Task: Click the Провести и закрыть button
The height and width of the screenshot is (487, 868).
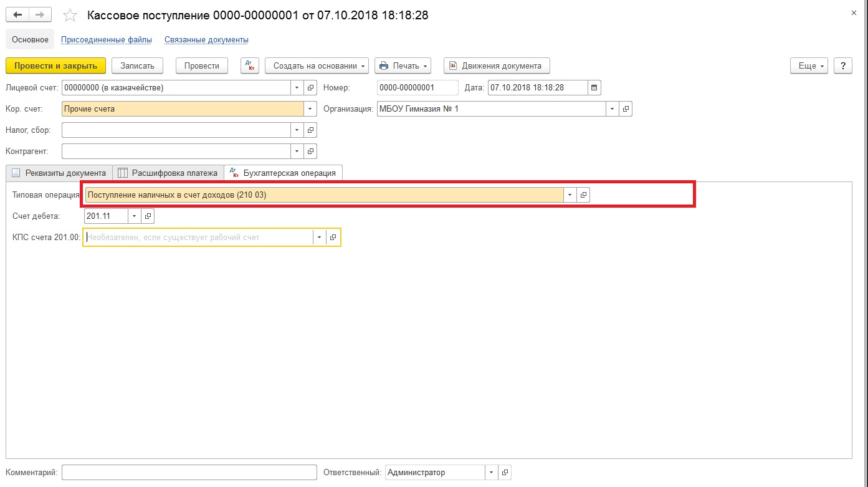Action: [55, 66]
